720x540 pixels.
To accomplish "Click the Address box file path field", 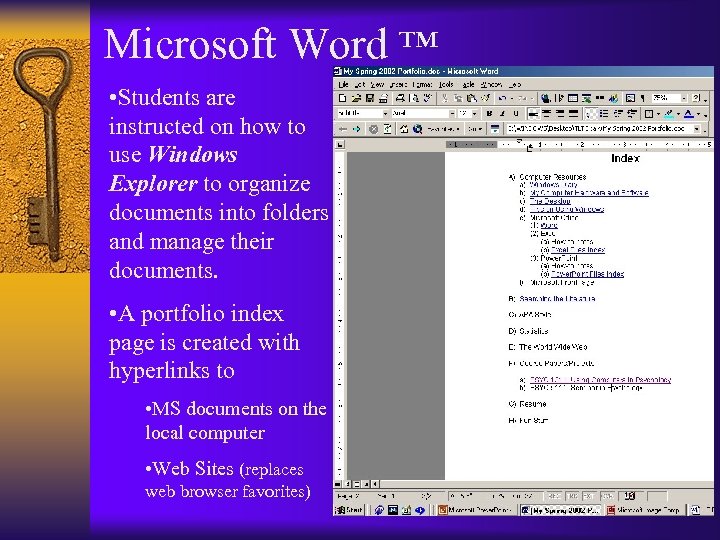I will (x=599, y=129).
